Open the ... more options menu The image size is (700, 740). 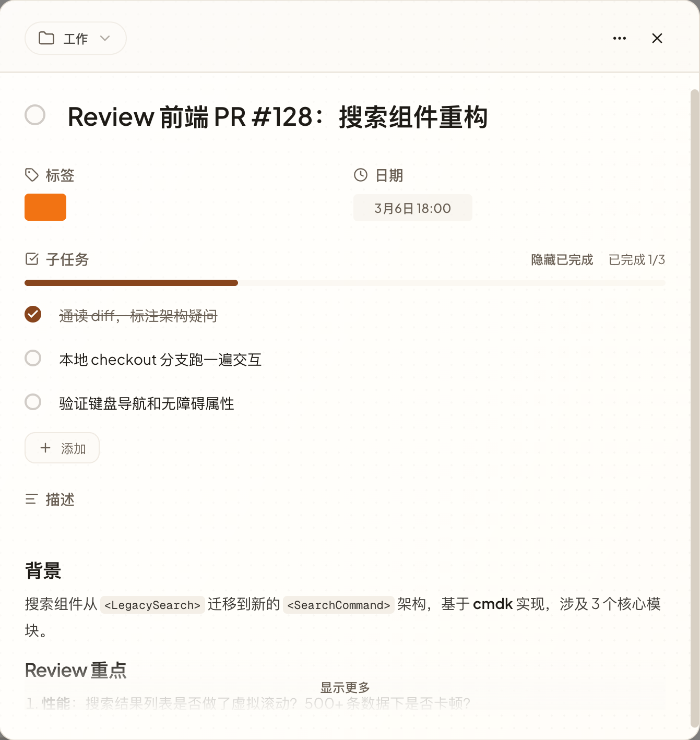pos(619,38)
